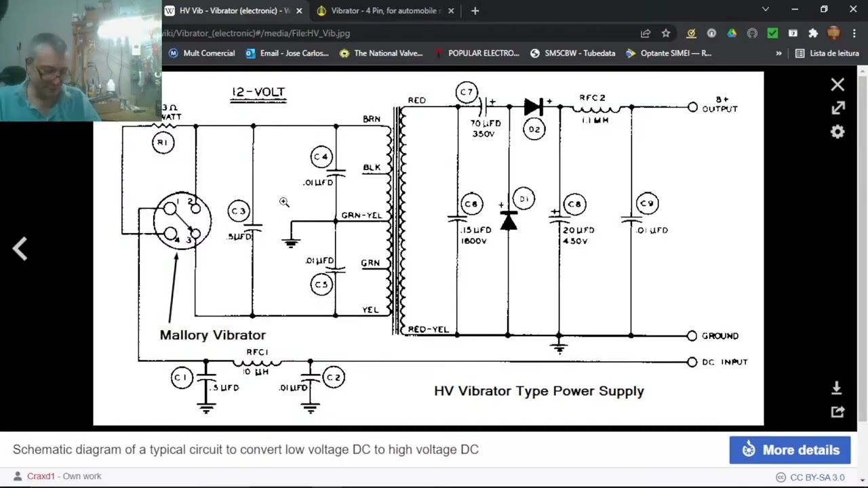Open a new browser tab
The height and width of the screenshot is (488, 868).
click(475, 11)
